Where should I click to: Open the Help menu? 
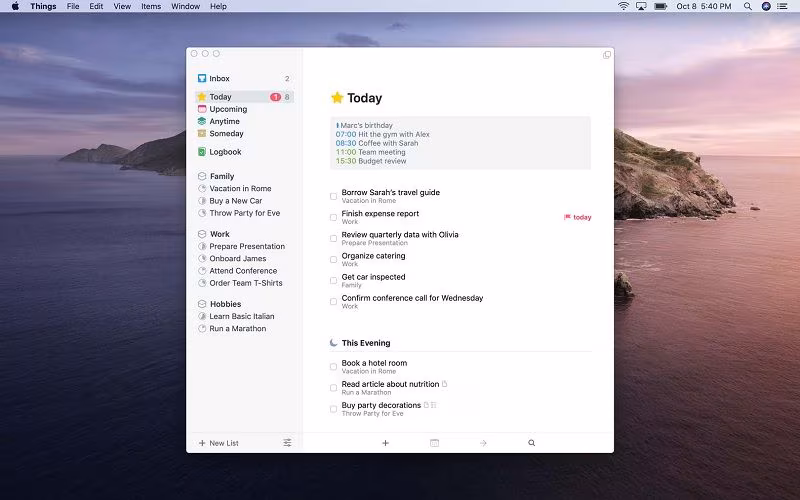click(218, 6)
